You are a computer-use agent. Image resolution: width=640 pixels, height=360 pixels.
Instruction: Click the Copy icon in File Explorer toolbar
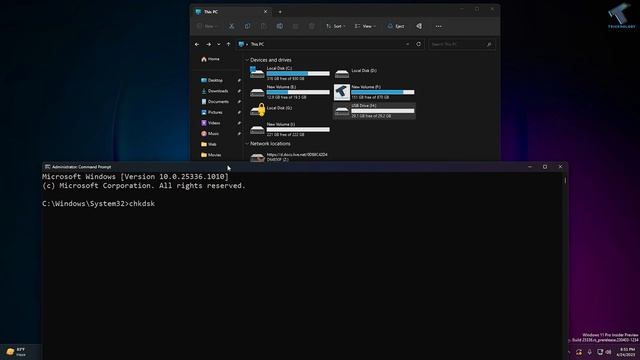coord(247,26)
